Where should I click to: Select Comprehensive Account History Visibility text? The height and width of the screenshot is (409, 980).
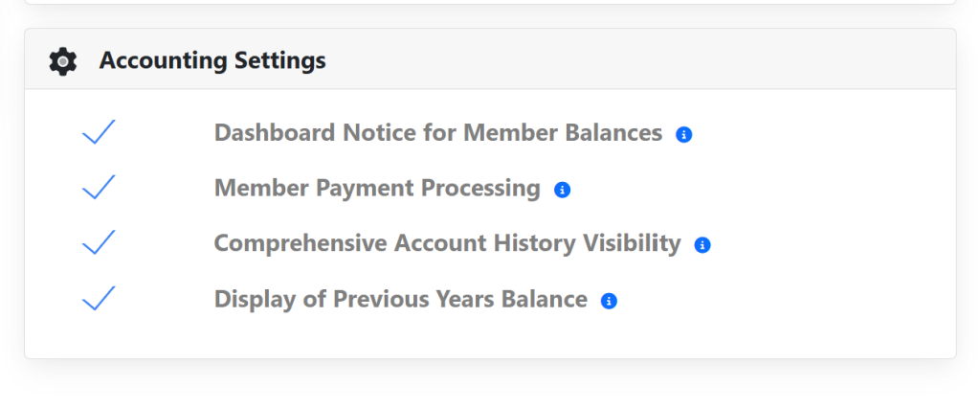(x=447, y=244)
